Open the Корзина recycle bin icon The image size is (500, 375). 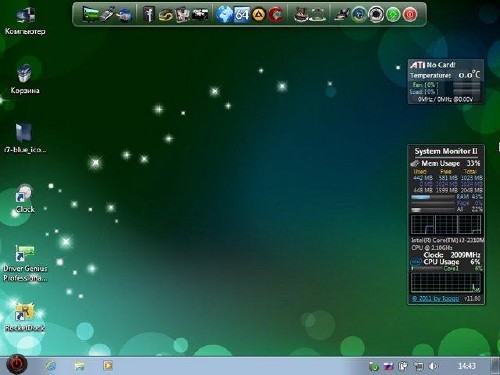(x=25, y=80)
